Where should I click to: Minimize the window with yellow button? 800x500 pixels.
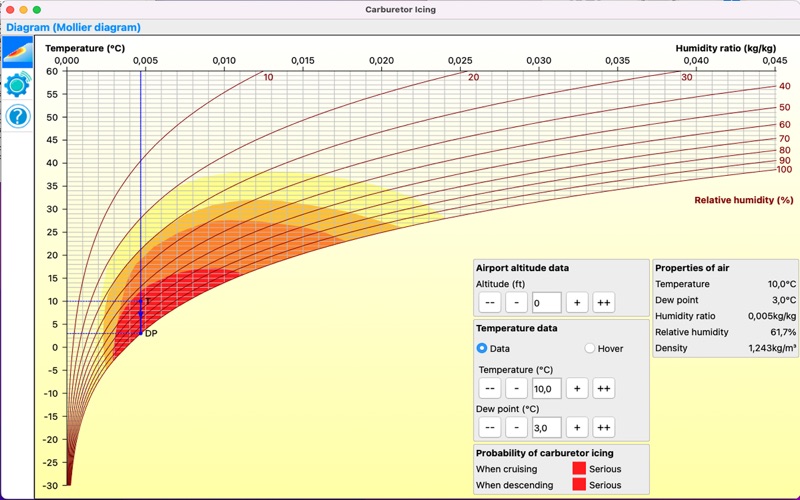(23, 10)
